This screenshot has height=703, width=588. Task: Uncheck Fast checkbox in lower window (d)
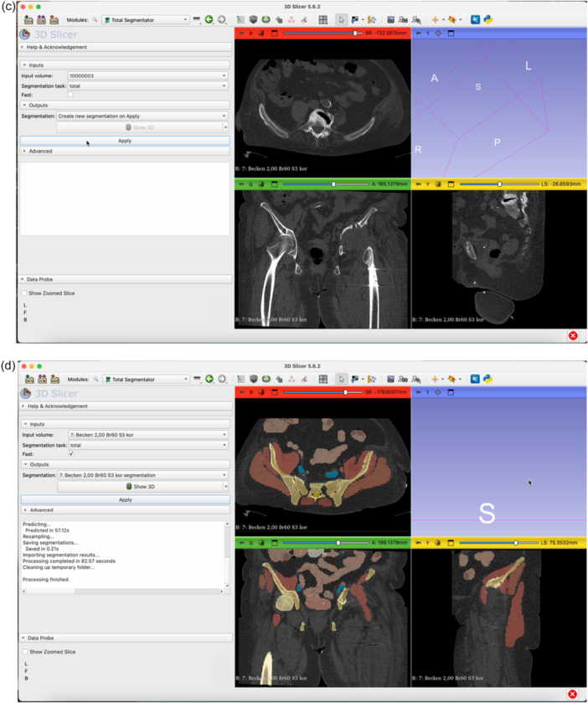point(71,453)
